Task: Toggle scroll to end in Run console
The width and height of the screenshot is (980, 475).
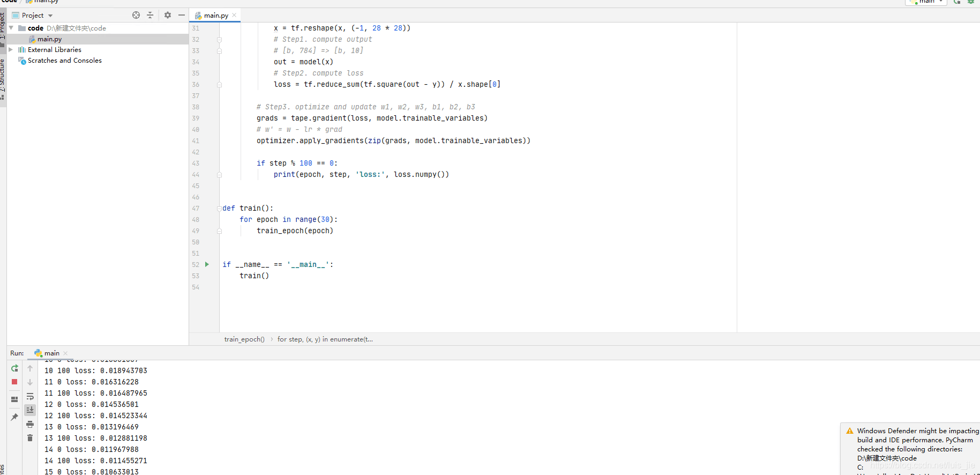Action: pyautogui.click(x=30, y=410)
